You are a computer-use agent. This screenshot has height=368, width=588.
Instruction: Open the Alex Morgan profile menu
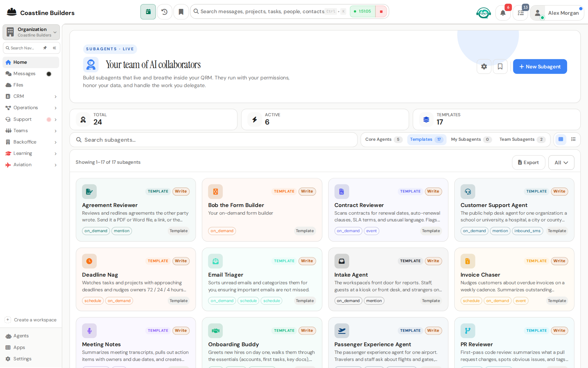coord(557,13)
